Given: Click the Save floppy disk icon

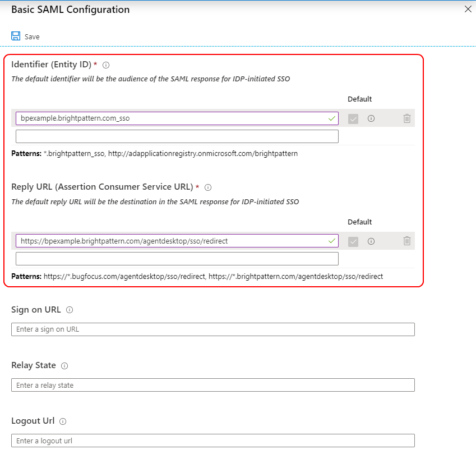Looking at the screenshot, I should pos(16,36).
